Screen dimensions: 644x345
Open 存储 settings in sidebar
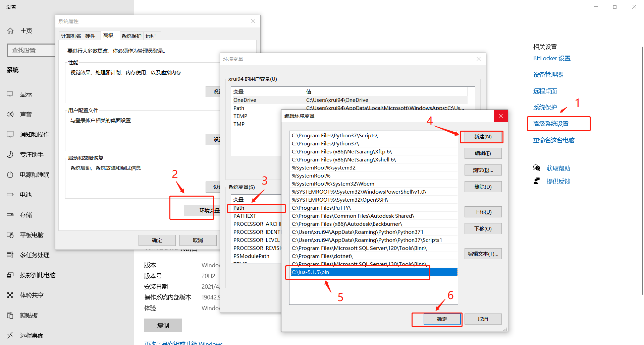26,214
